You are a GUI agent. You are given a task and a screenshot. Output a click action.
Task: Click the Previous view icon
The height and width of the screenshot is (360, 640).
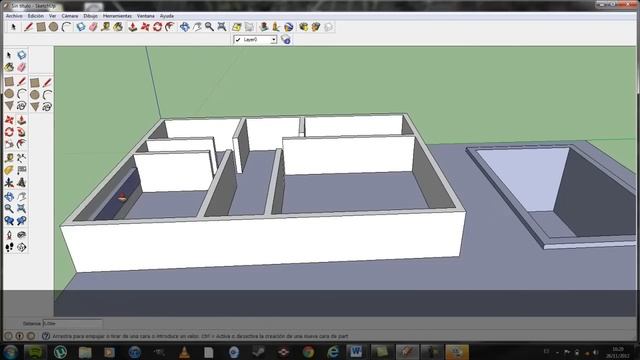[9, 221]
